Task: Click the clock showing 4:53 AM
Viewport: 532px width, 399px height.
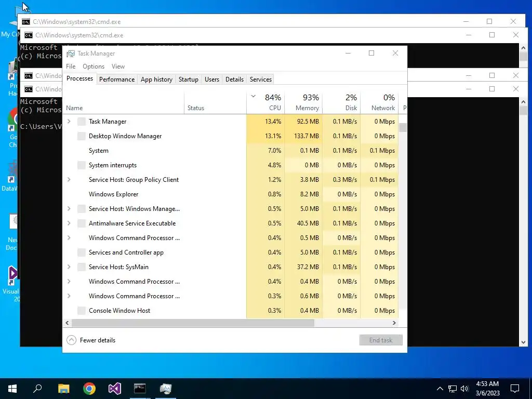Action: coord(487,384)
